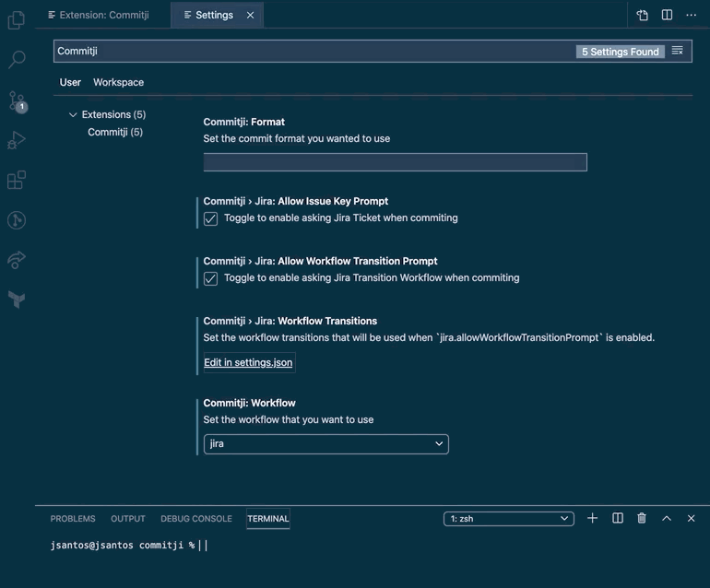The width and height of the screenshot is (710, 588).
Task: Open the Explorer view in activity bar
Action: point(17,20)
